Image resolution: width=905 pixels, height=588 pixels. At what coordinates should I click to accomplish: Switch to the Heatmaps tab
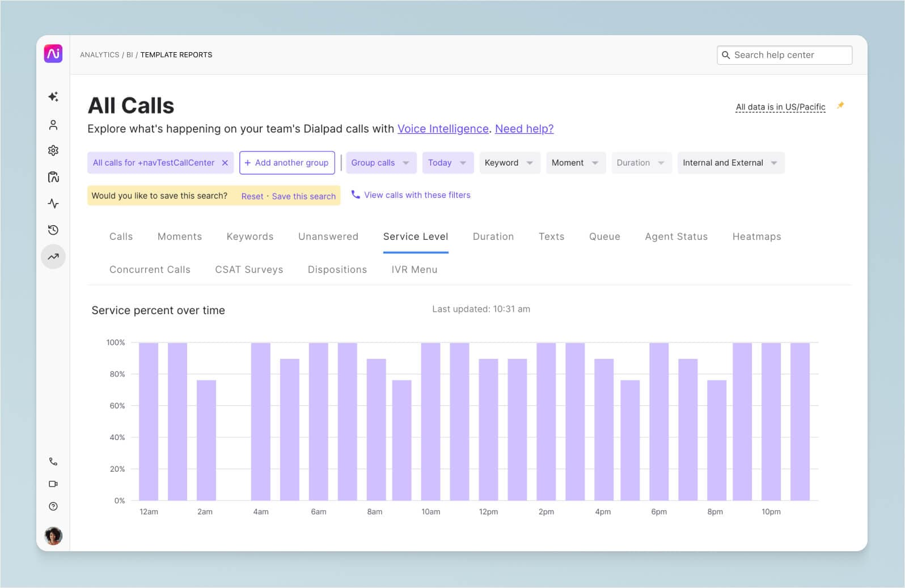[x=756, y=237]
